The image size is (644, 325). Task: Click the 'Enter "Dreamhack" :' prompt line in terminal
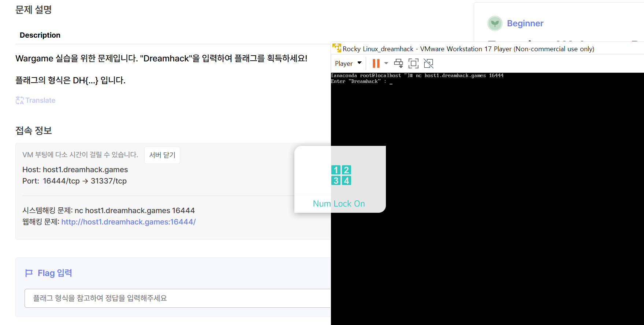pos(358,82)
